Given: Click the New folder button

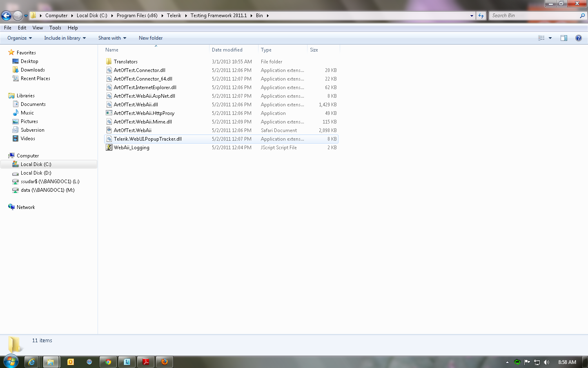Looking at the screenshot, I should (x=150, y=38).
